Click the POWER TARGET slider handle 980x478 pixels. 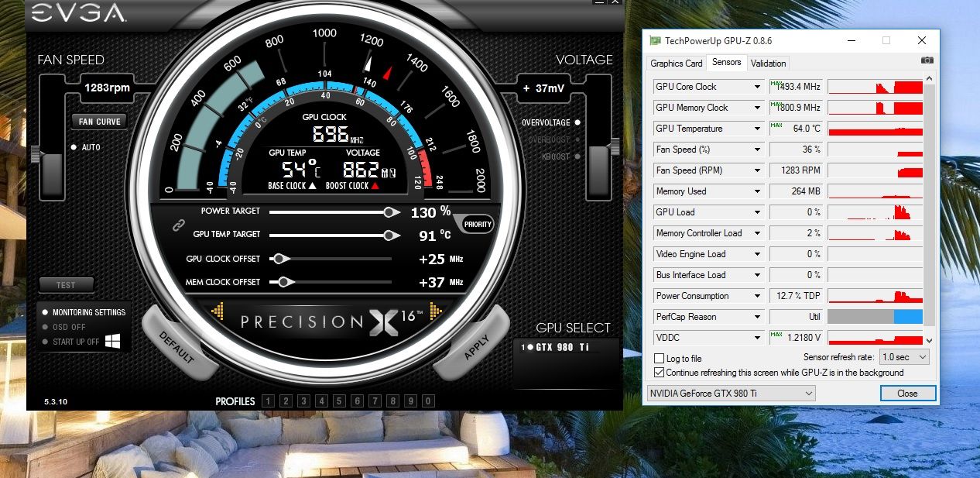392,211
